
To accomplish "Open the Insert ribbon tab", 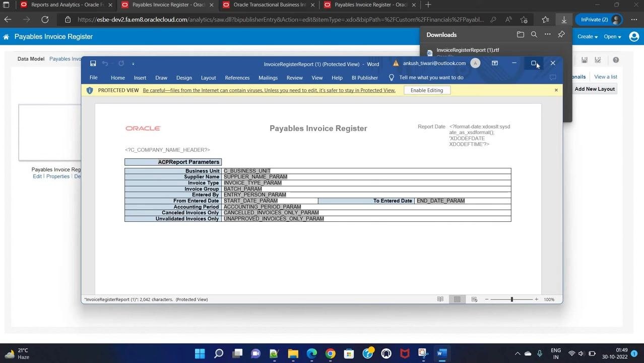I will pos(140,78).
